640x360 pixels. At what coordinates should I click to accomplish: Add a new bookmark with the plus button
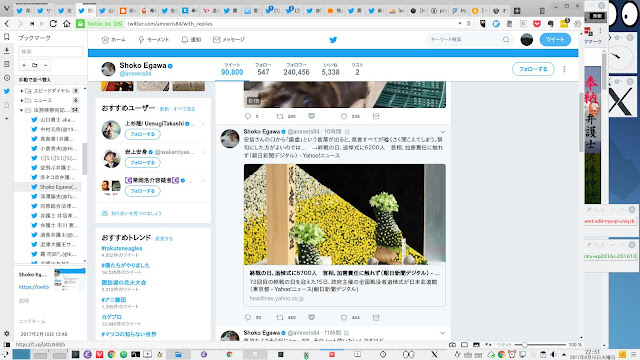[x=24, y=65]
